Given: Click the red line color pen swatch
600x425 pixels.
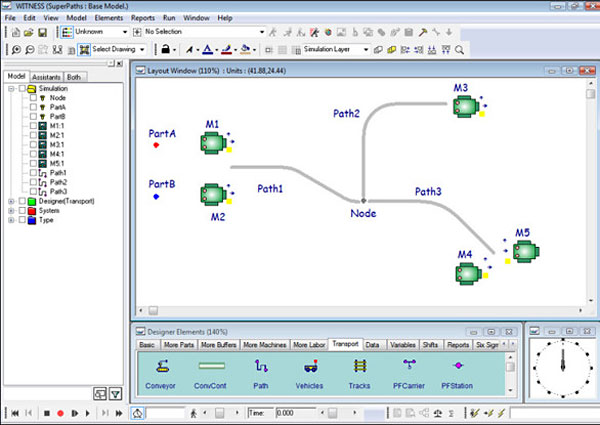Looking at the screenshot, I should [226, 49].
